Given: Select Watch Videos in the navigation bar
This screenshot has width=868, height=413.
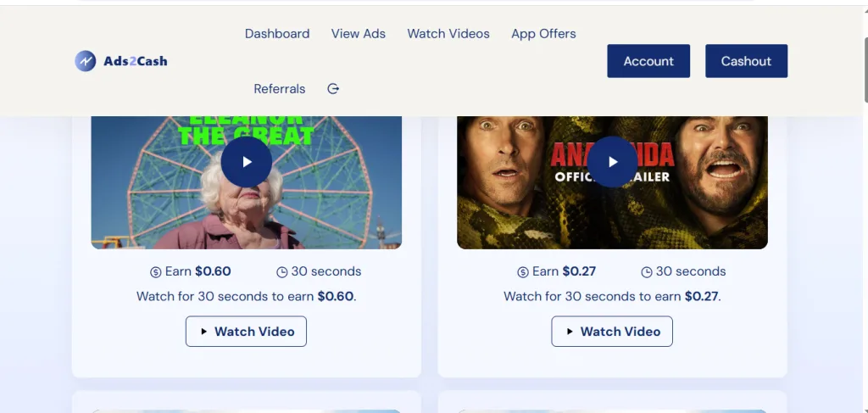Looking at the screenshot, I should point(448,34).
